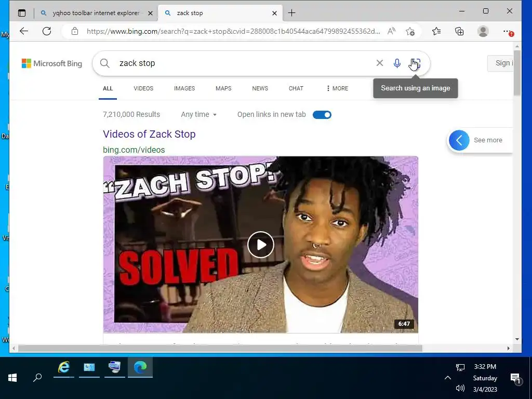Click the address bar URL
Screen dimensions: 532x399
[233, 32]
